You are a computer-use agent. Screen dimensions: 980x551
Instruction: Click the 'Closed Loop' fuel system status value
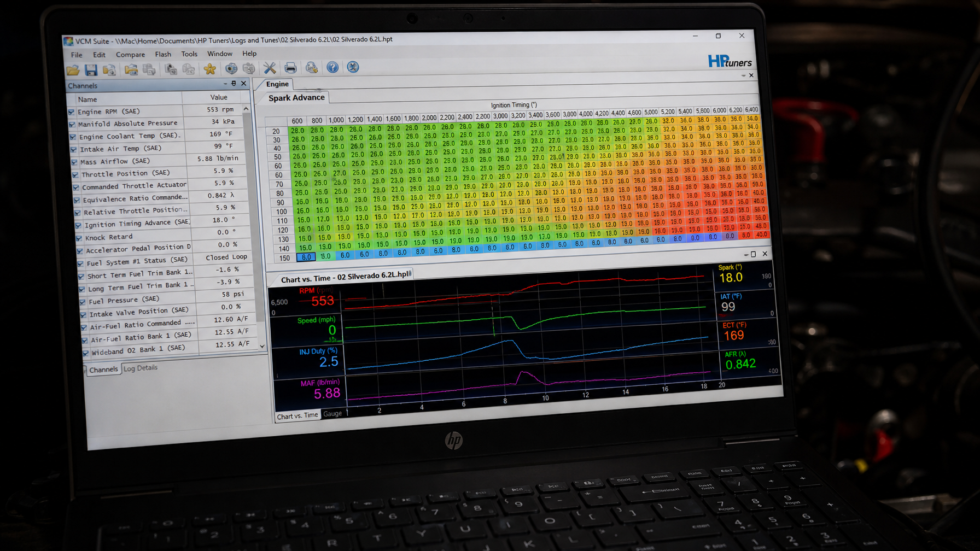226,257
